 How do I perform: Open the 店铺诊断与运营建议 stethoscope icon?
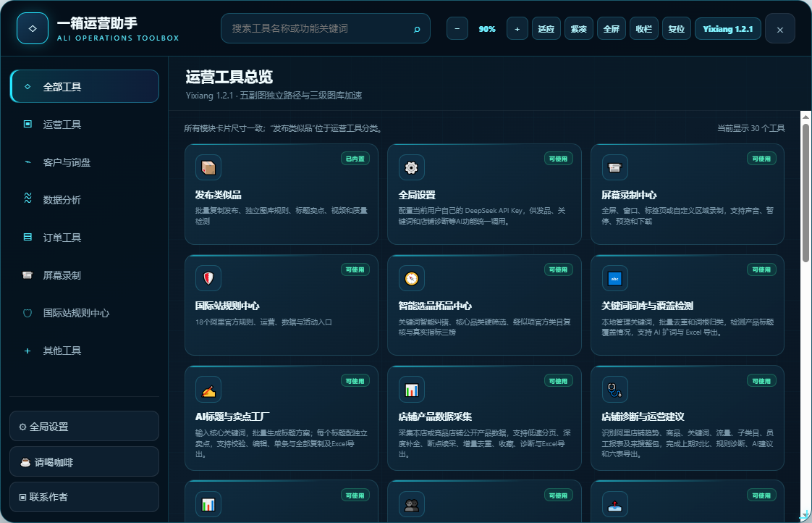click(x=614, y=390)
